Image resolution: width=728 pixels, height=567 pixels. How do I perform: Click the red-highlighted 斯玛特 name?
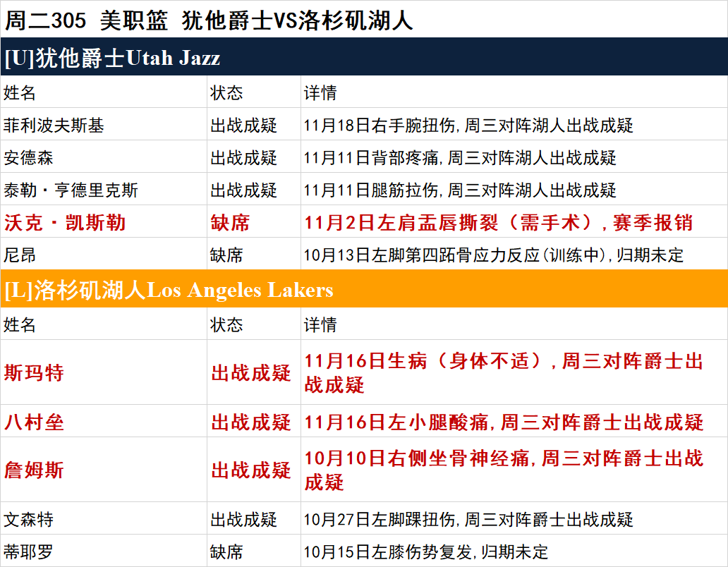pyautogui.click(x=34, y=372)
